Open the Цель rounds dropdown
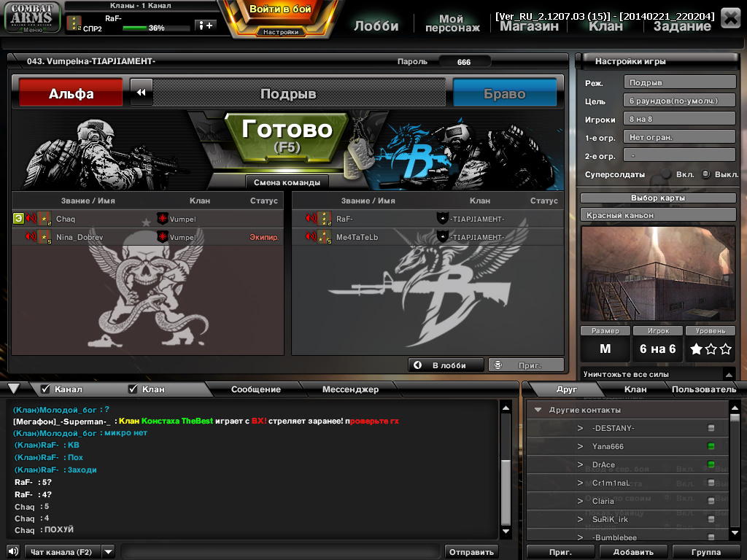 pos(680,101)
